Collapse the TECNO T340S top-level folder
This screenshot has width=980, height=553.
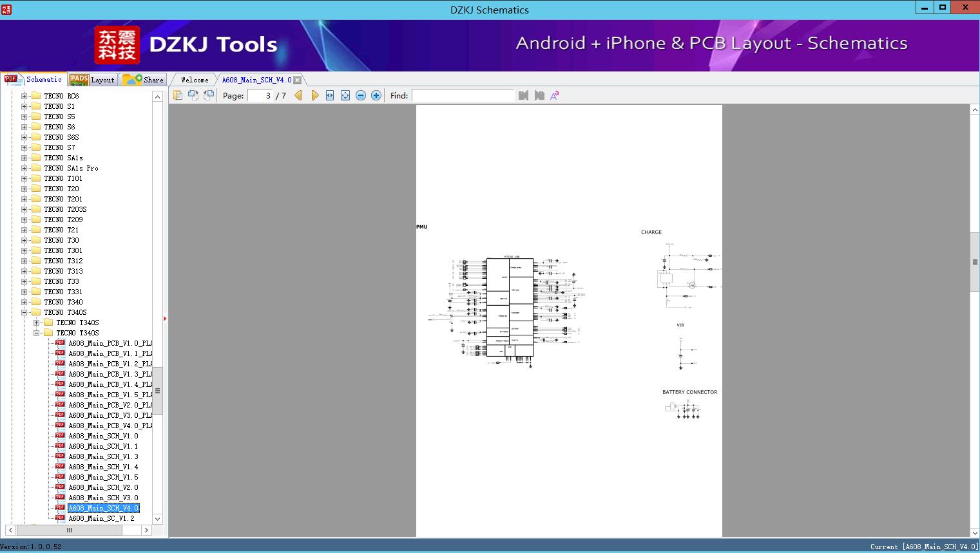24,312
